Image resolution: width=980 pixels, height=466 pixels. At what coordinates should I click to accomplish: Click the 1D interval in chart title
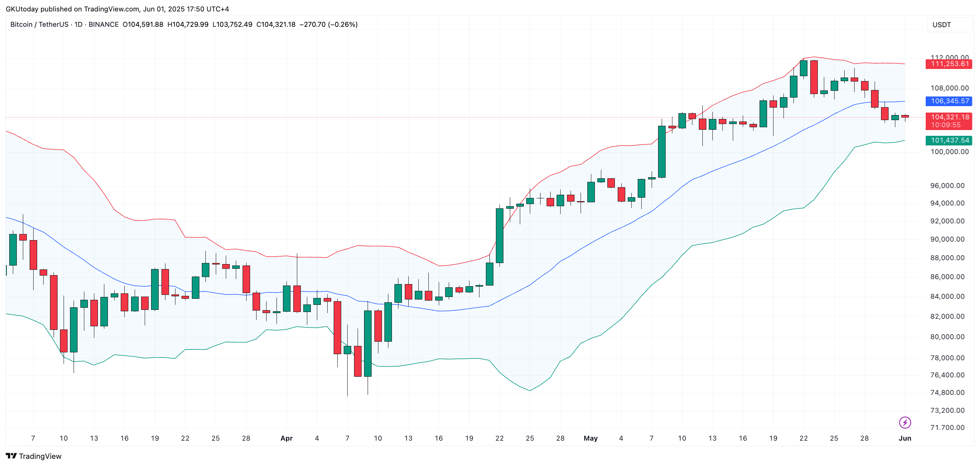point(78,24)
